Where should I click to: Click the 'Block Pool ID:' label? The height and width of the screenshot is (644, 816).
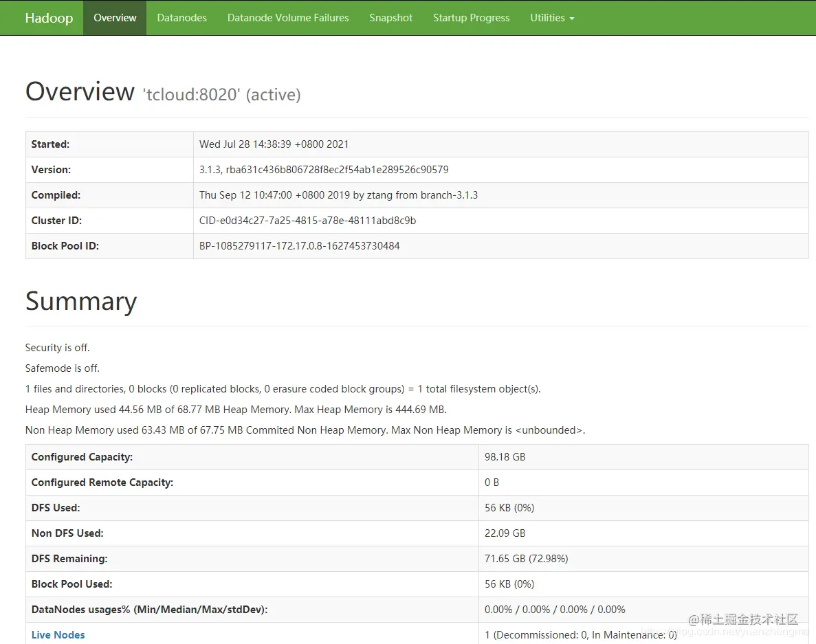(x=65, y=246)
